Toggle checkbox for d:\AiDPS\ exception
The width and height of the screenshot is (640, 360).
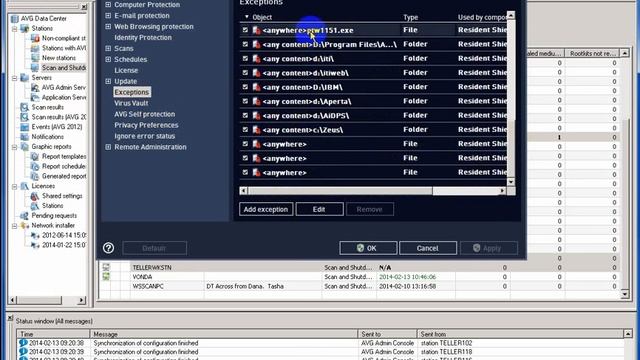tap(245, 116)
